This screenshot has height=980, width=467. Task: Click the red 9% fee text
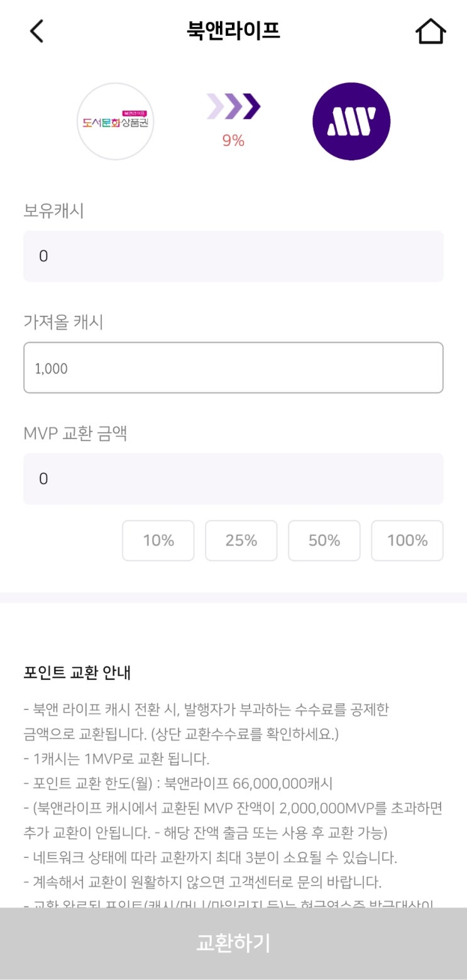tap(233, 141)
